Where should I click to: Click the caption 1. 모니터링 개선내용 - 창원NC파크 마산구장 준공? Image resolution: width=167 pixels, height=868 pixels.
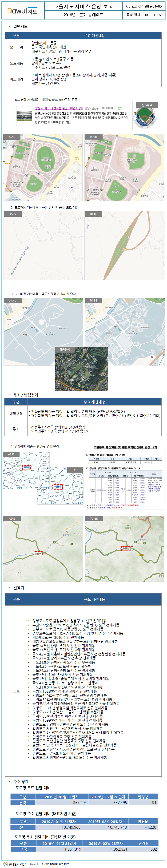(44, 100)
